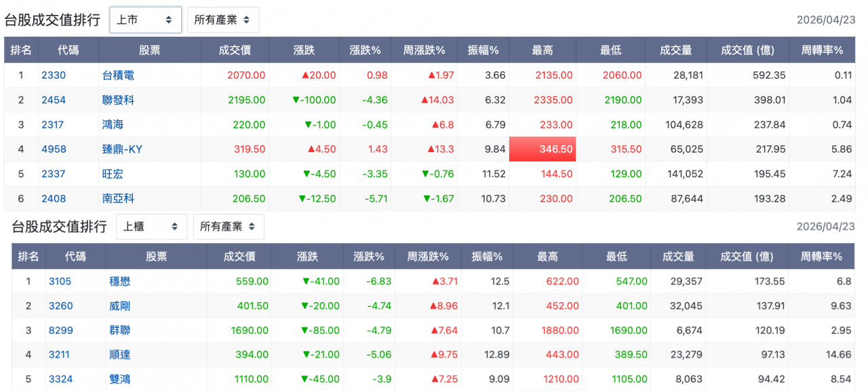
Task: Expand 所有產業 dropdown beside 上櫃
Action: point(228,227)
